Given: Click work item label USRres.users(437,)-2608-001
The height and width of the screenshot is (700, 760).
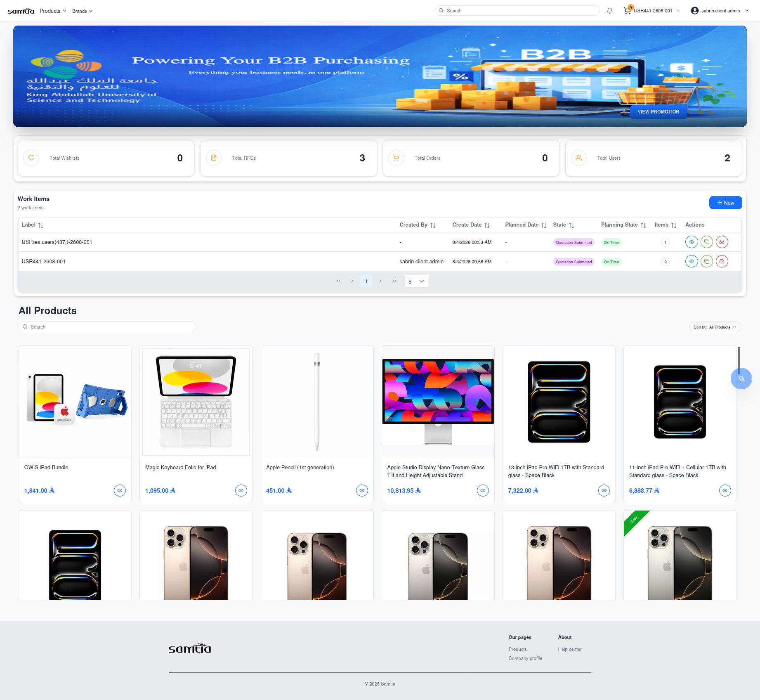Looking at the screenshot, I should (57, 242).
